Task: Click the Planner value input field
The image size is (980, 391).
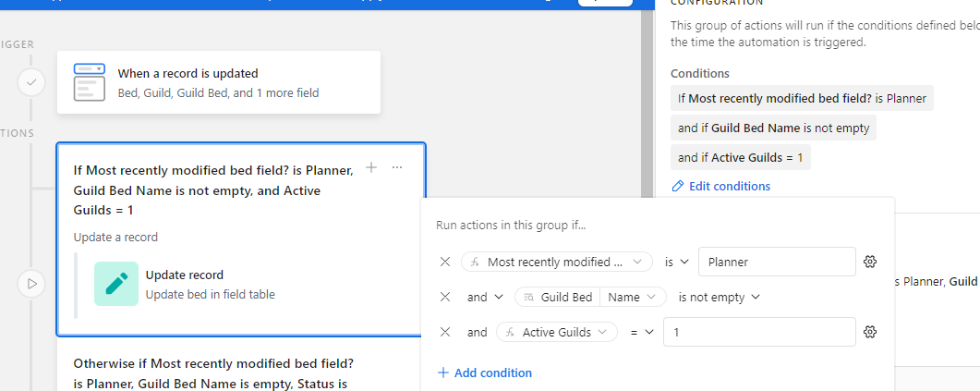Action: (777, 263)
